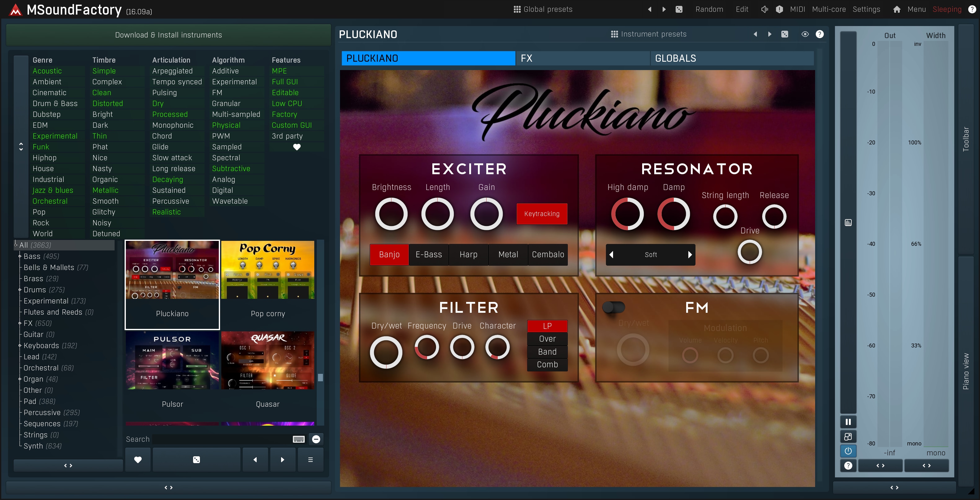The image size is (980, 500).
Task: Select Banjo exciter type
Action: [x=389, y=254]
